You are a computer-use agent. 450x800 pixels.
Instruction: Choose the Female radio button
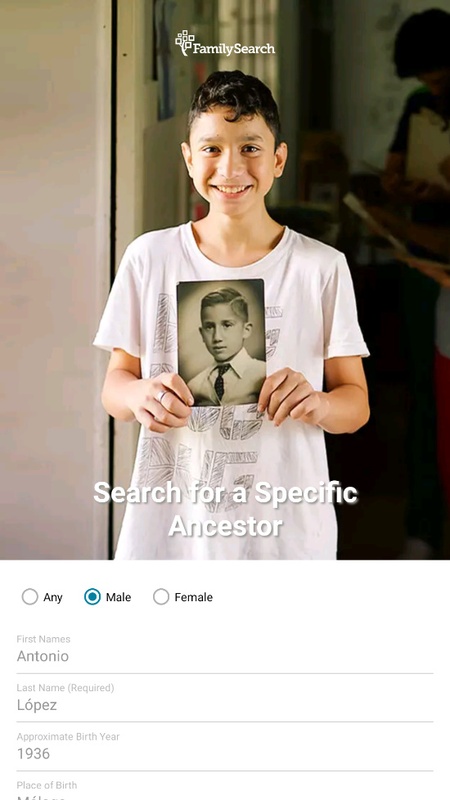pos(161,596)
